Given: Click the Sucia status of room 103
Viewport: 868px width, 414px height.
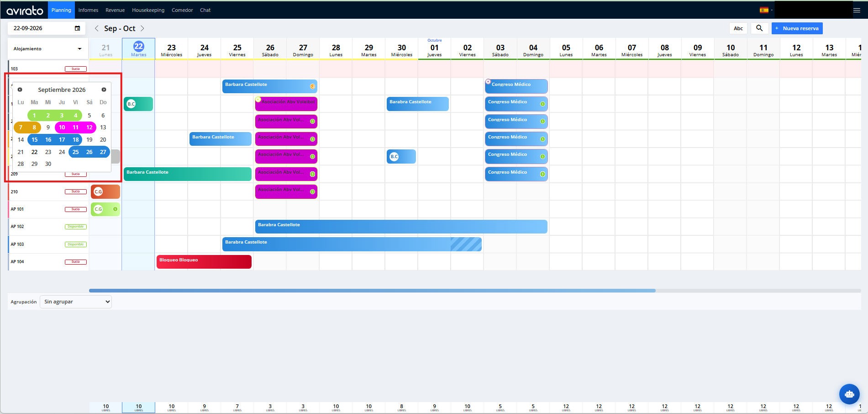Looking at the screenshot, I should coord(75,69).
